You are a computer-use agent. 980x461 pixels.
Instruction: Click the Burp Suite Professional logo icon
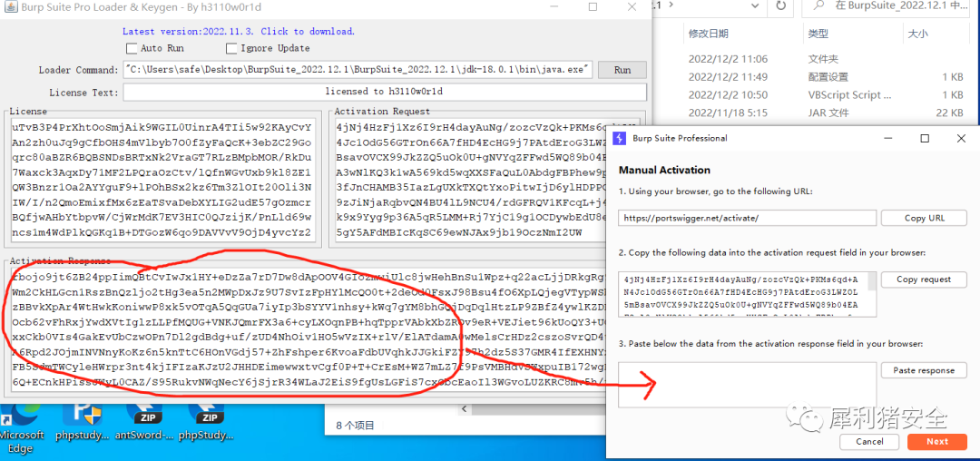click(x=620, y=138)
